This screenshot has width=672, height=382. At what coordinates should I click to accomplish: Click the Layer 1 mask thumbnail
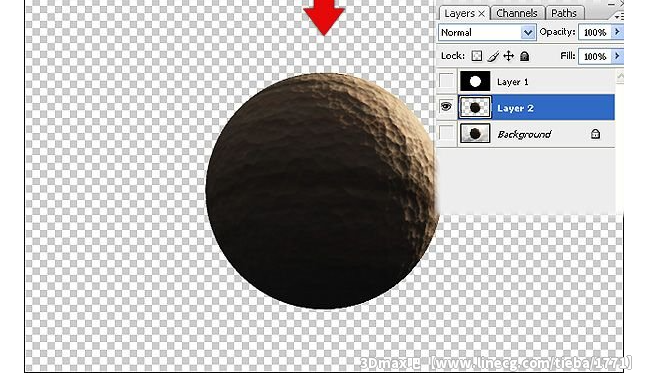tap(475, 81)
